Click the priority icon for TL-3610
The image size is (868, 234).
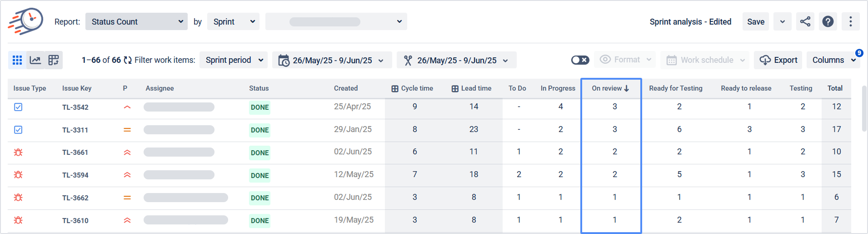coord(127,220)
